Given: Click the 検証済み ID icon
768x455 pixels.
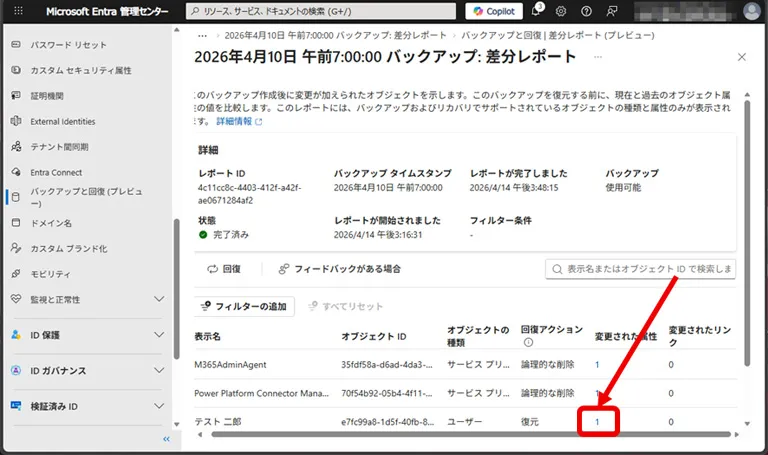Looking at the screenshot, I should tap(16, 406).
